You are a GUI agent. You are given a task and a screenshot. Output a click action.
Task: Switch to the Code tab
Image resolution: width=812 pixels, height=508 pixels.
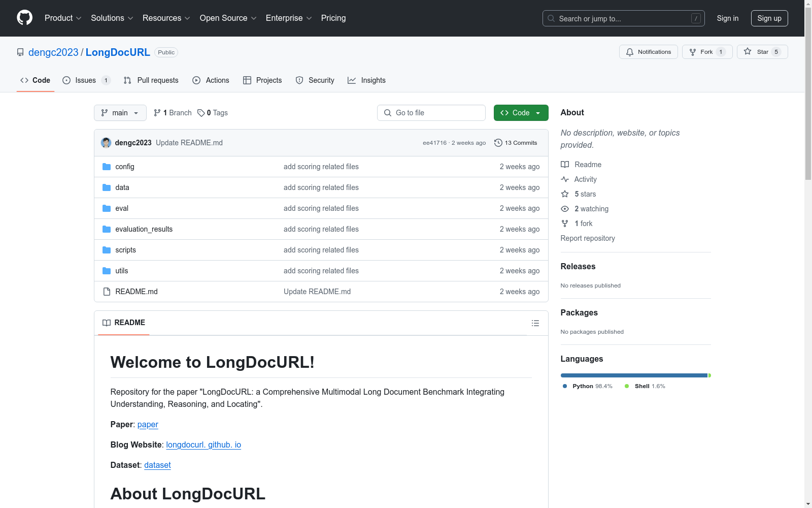pyautogui.click(x=36, y=80)
